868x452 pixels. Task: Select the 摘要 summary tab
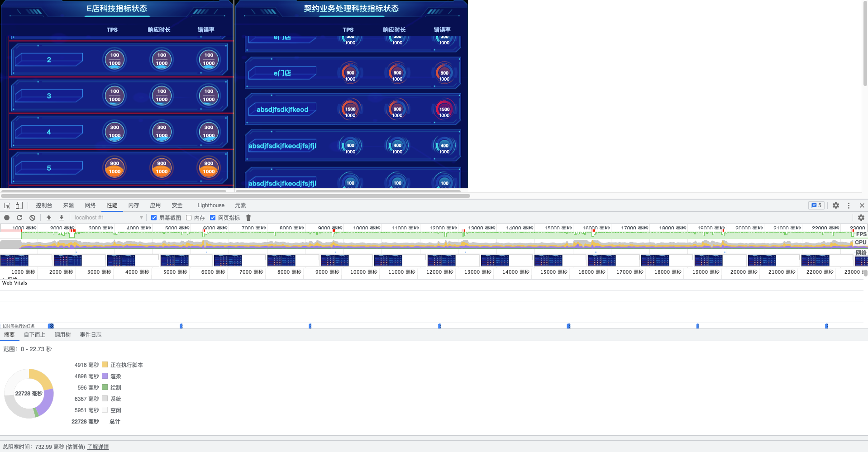[9, 335]
